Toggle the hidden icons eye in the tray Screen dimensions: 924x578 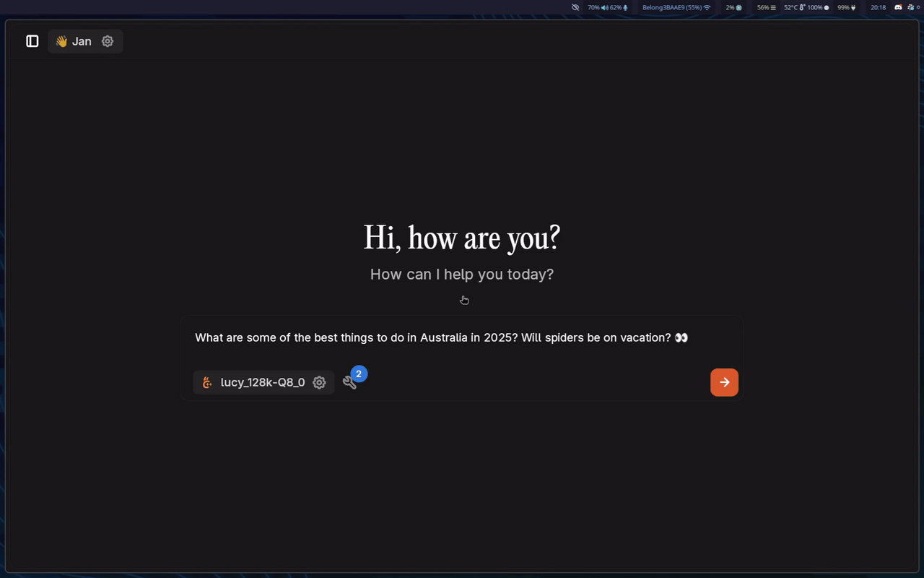pos(575,7)
